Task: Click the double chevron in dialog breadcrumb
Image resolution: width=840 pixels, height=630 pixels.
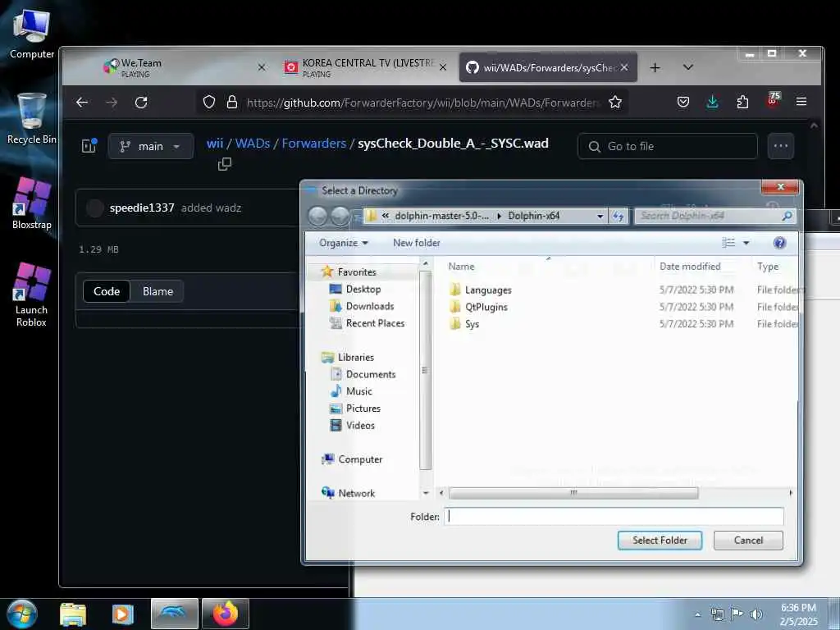Action: click(x=386, y=216)
